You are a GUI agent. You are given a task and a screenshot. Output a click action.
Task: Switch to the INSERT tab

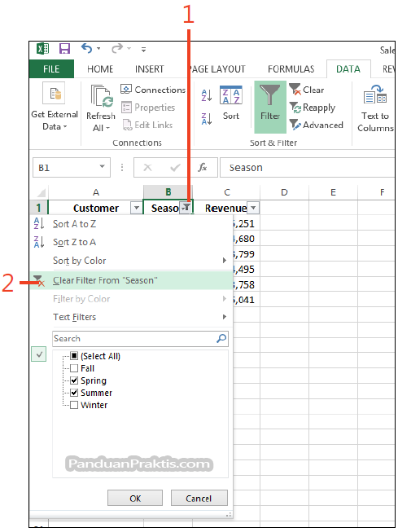tap(149, 69)
